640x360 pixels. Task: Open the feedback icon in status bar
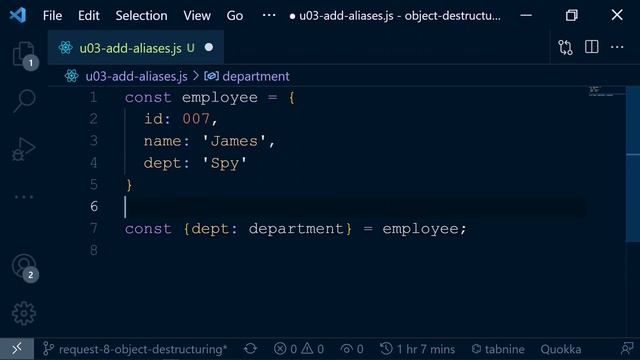coord(627,349)
